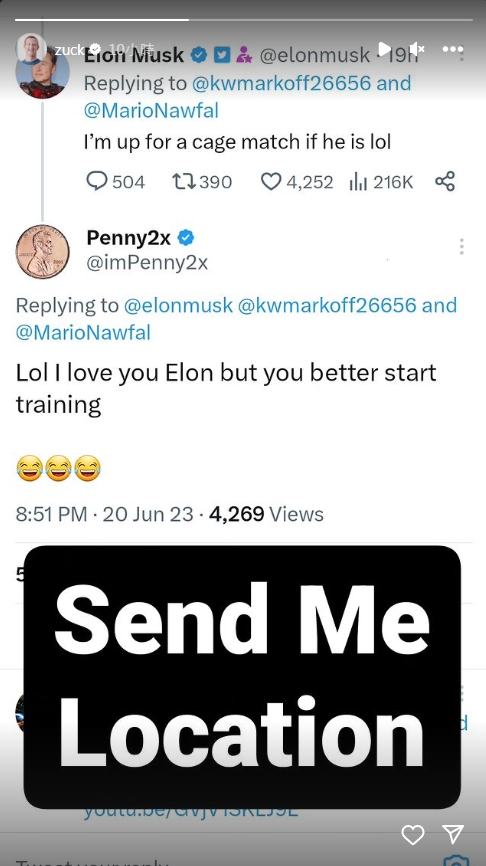Click the retweet icon showing 390
486x866 pixels.
(x=182, y=181)
